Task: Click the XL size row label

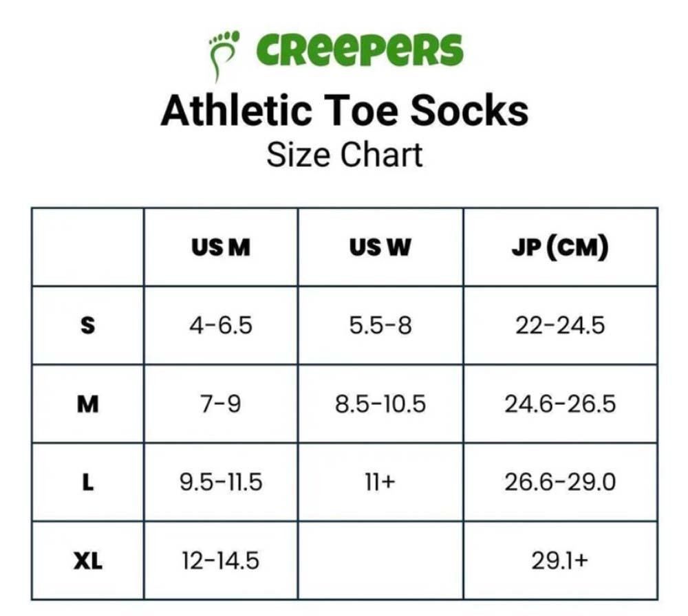Action: click(87, 561)
